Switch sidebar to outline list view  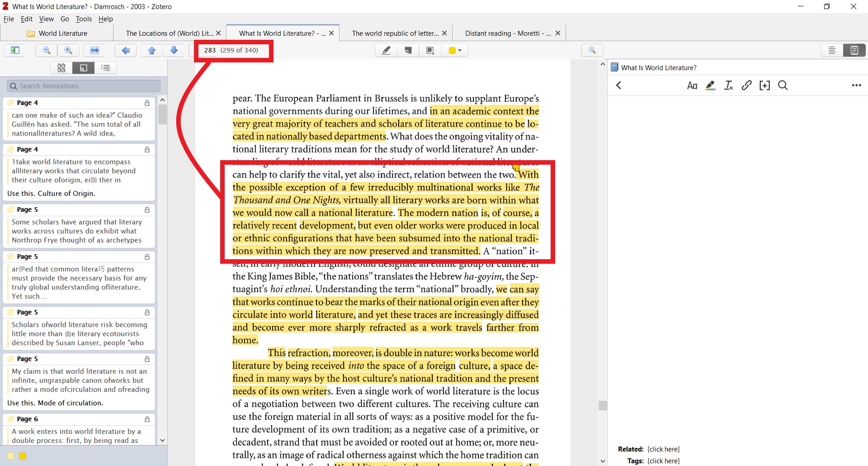point(106,68)
